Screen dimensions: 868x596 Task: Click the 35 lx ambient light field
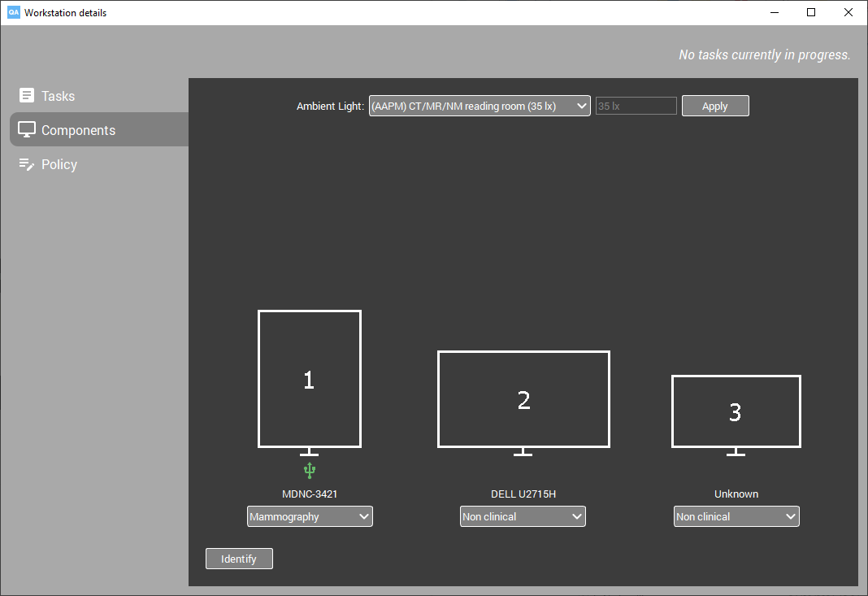tap(636, 106)
